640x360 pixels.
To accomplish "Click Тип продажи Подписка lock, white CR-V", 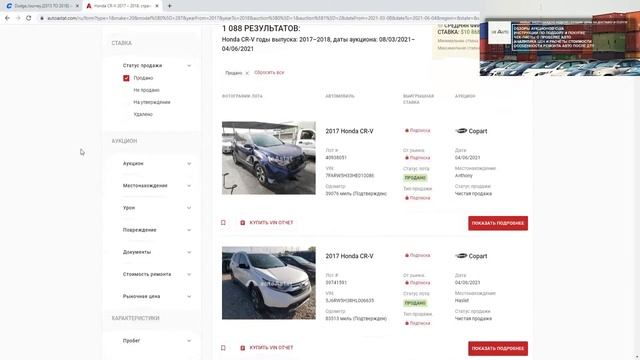I will 417,323.
